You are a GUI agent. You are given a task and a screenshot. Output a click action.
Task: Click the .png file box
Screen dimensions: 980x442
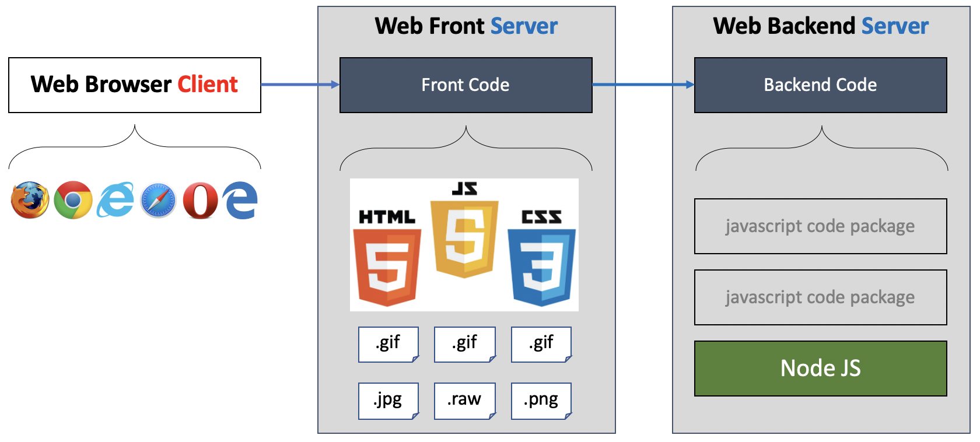(541, 401)
